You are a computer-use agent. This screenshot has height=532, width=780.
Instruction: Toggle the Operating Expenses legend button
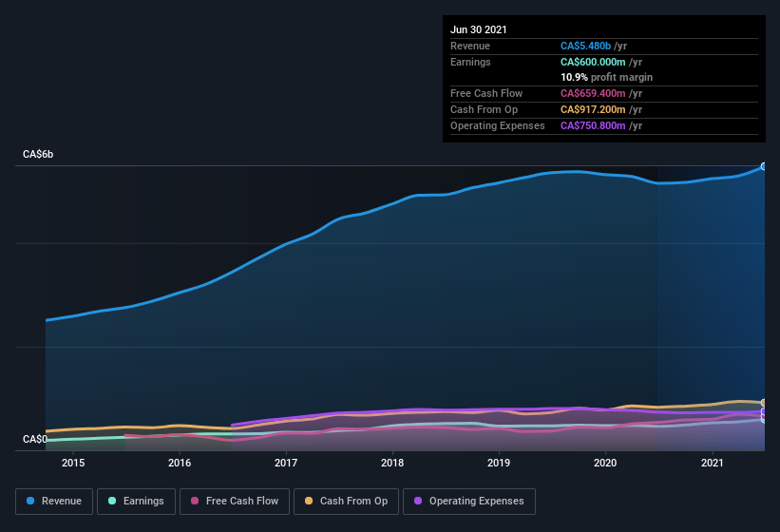pyautogui.click(x=469, y=502)
